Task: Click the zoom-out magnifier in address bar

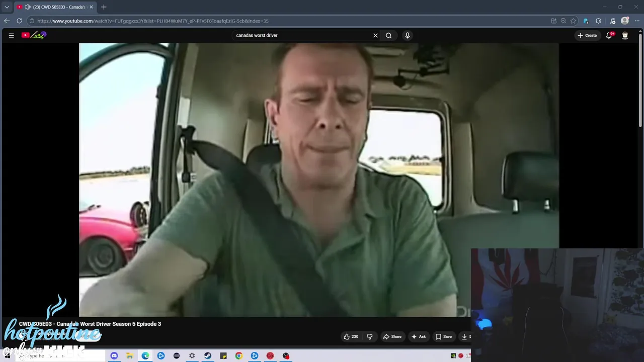Action: click(x=563, y=21)
